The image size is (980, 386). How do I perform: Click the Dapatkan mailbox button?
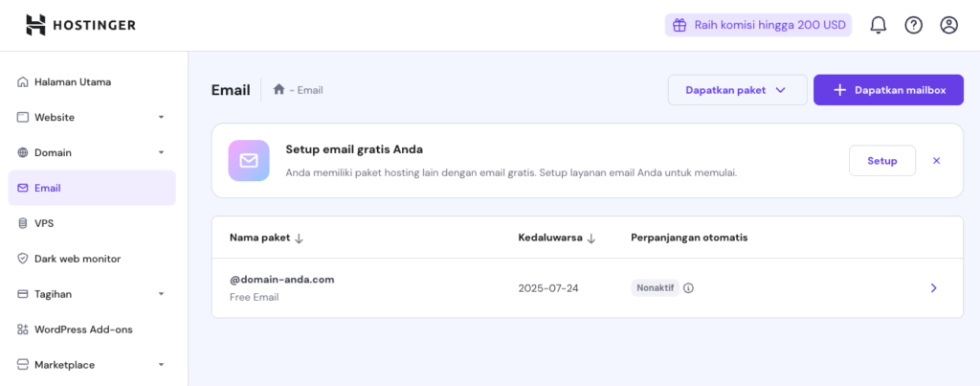888,90
